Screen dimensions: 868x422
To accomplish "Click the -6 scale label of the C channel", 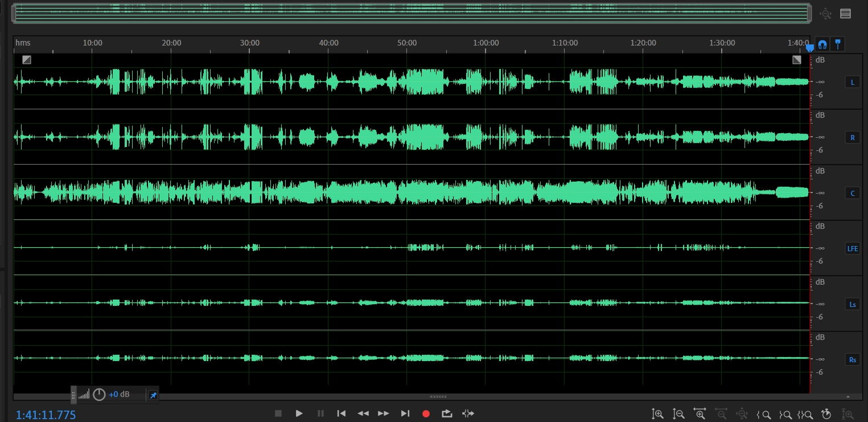I will click(x=820, y=206).
